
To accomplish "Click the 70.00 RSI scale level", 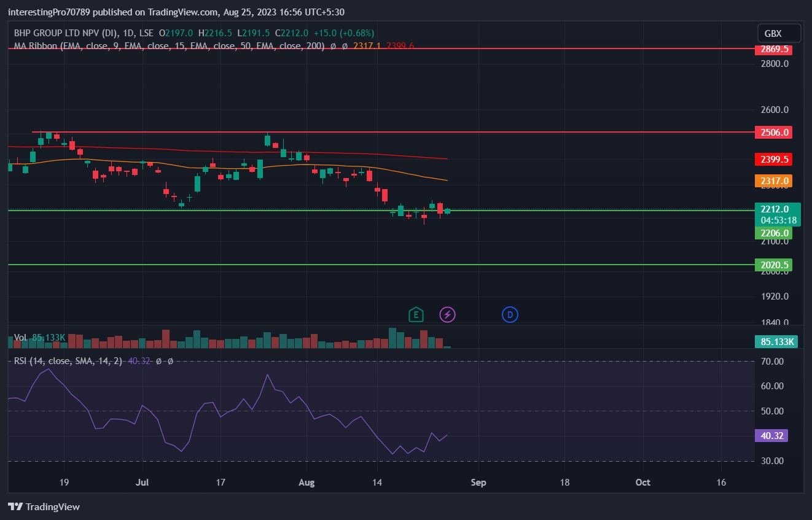I will coord(773,362).
